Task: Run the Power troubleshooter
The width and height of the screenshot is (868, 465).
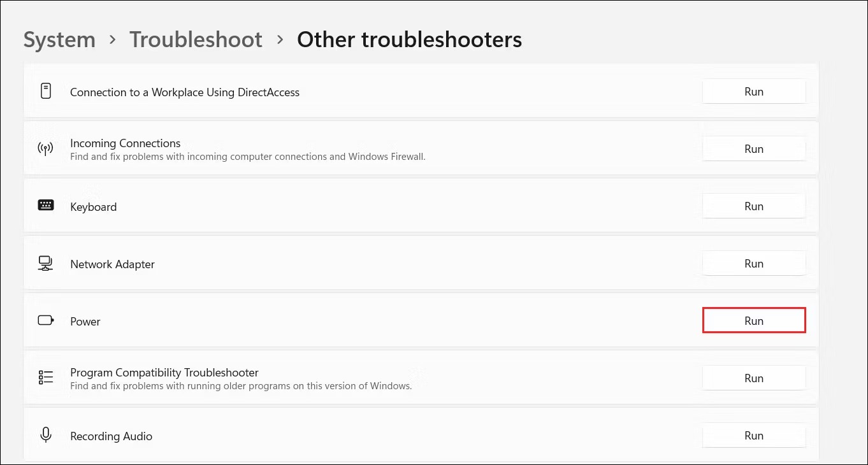Action: pos(754,320)
